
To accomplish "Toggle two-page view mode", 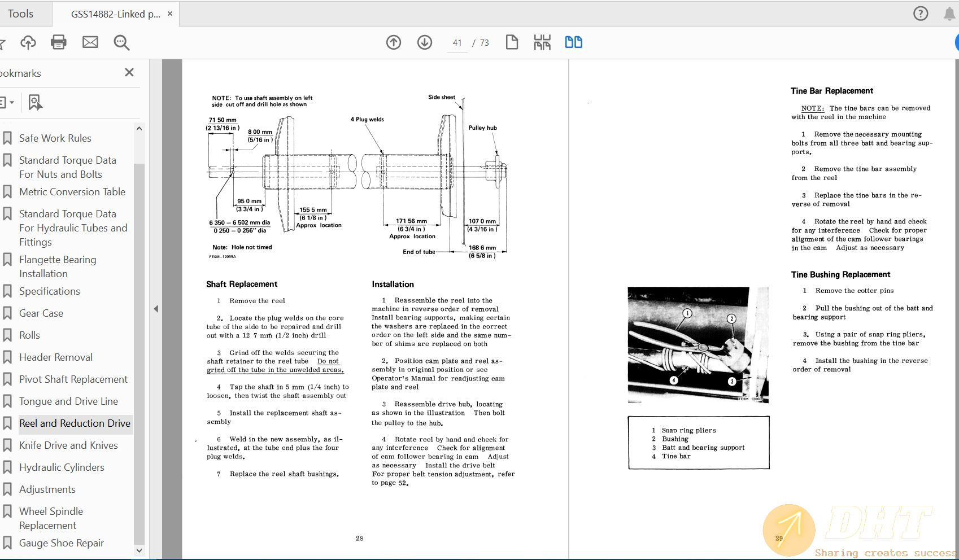I will [573, 42].
